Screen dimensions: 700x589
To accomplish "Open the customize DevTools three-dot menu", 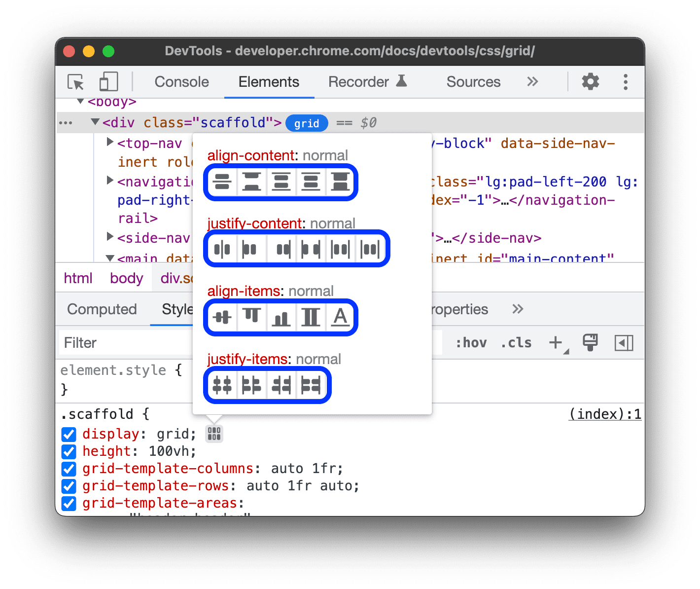I will [625, 82].
